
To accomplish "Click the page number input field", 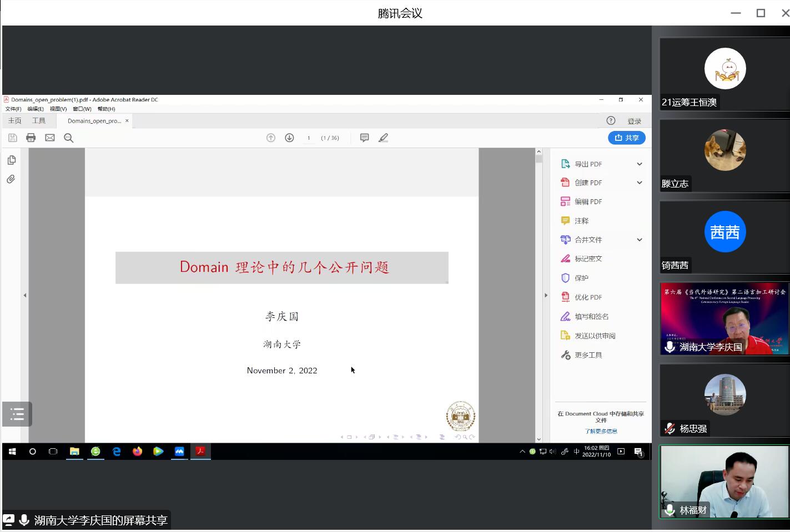I will point(309,138).
